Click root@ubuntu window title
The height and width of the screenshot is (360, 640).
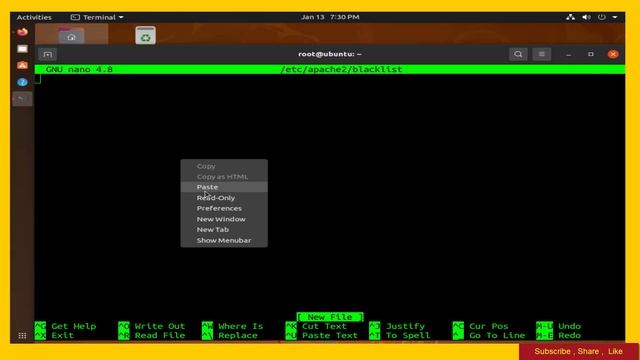point(330,54)
